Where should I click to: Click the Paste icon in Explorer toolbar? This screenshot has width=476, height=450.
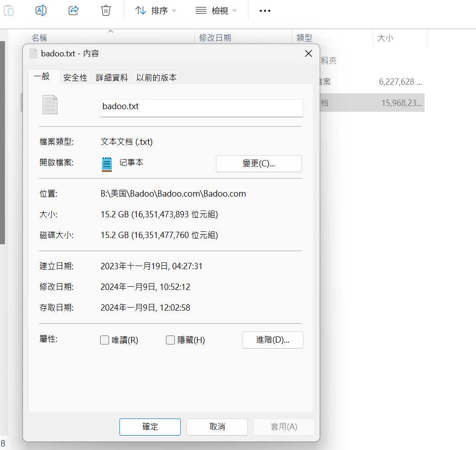tap(9, 11)
